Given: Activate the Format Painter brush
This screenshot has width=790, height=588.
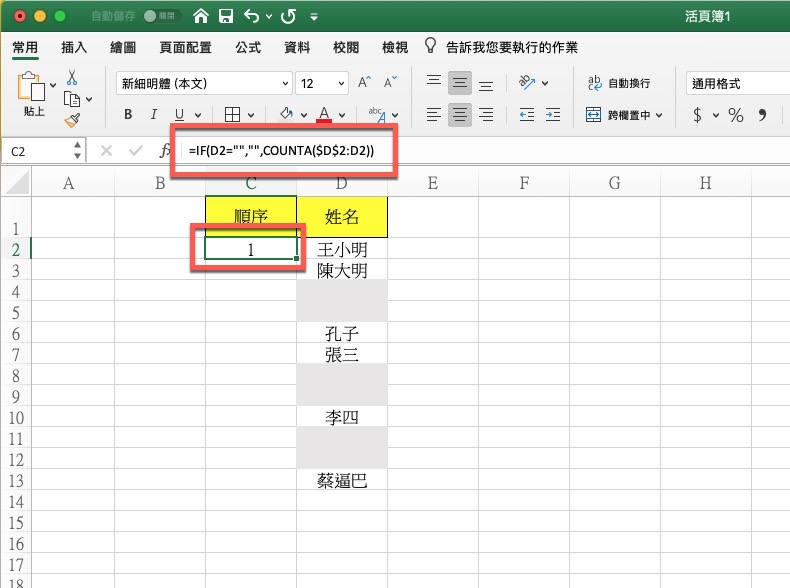Looking at the screenshot, I should click(x=72, y=120).
